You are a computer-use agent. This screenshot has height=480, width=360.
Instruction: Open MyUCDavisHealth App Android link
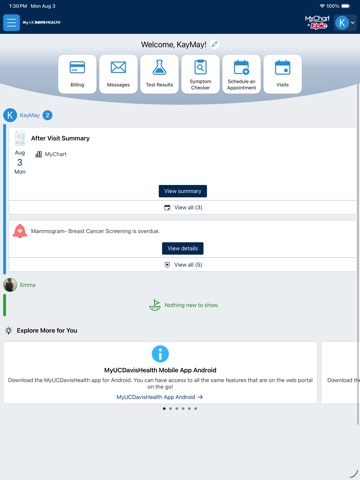pyautogui.click(x=159, y=397)
